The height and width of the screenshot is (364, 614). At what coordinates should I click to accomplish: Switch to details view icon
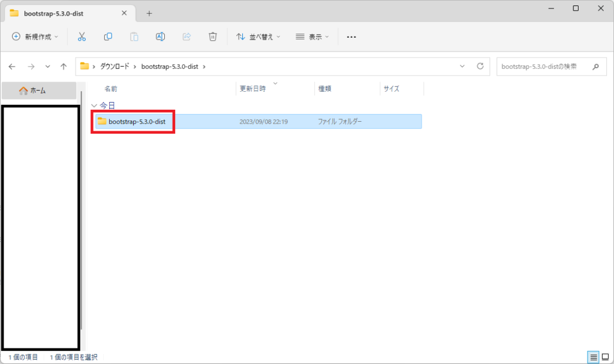pyautogui.click(x=593, y=357)
